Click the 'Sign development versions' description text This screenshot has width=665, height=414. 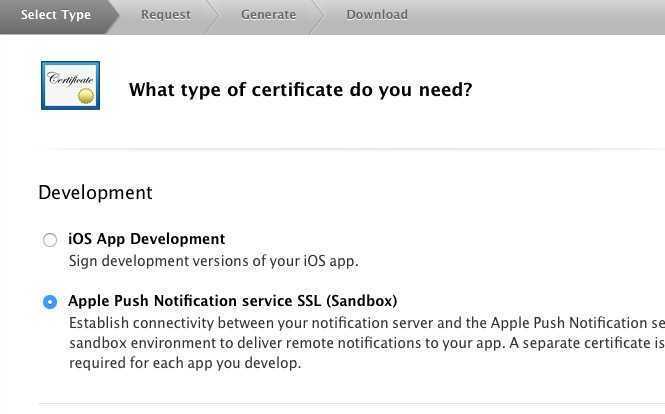(x=213, y=261)
